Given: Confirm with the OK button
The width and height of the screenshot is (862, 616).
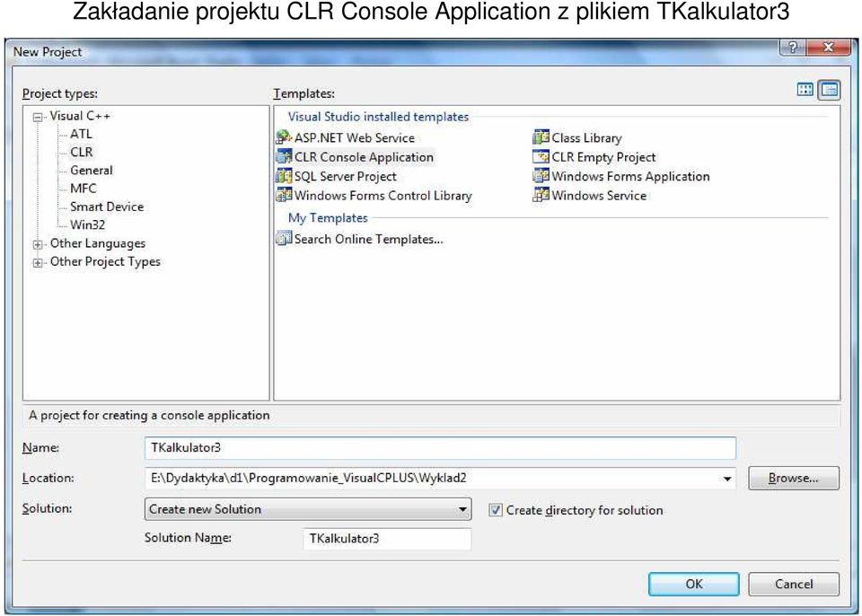Looking at the screenshot, I should pyautogui.click(x=694, y=584).
